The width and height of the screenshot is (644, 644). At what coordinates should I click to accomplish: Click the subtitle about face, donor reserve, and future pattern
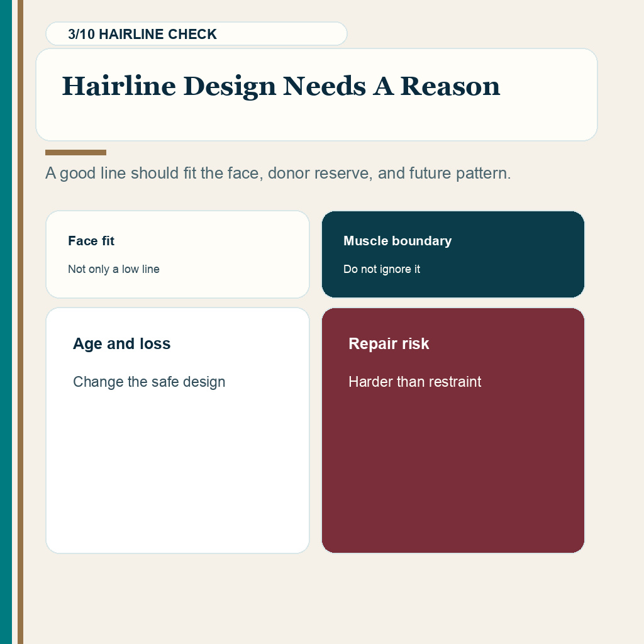[x=278, y=174]
